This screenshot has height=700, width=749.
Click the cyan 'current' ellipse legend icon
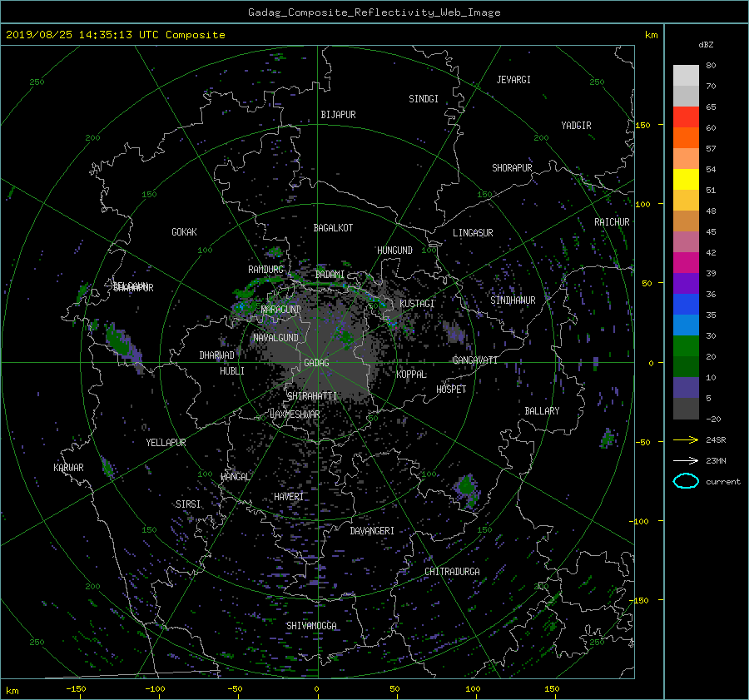[686, 481]
